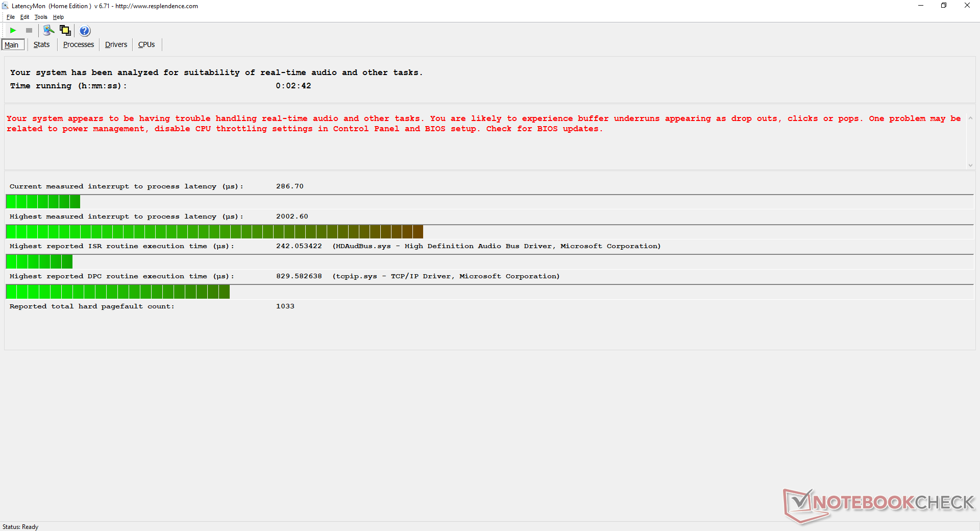Click 'Reported total hard pagefault count' label
980x531 pixels.
[92, 306]
